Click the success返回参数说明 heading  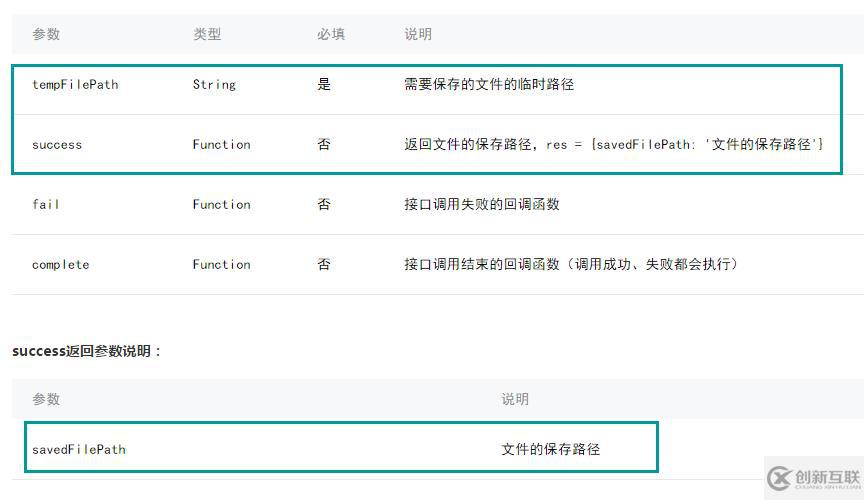(87, 352)
